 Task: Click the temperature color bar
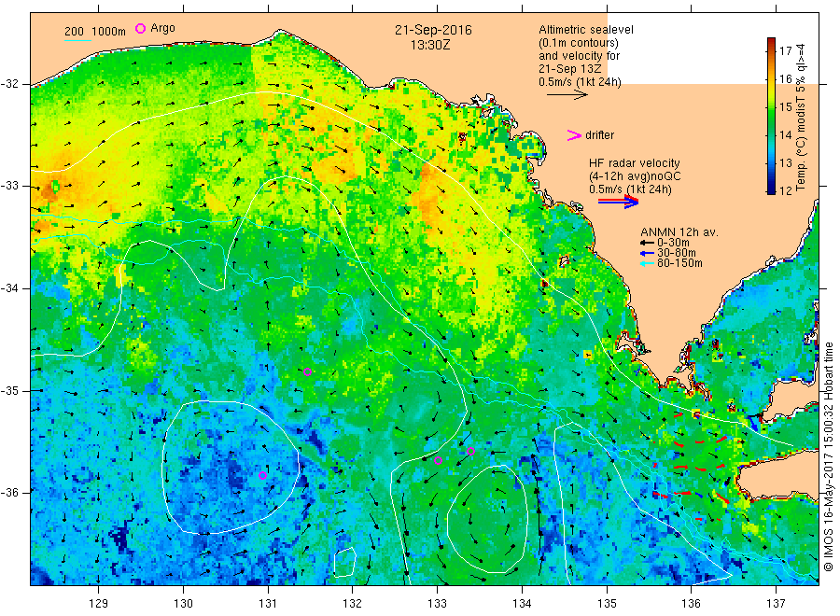coord(771,116)
